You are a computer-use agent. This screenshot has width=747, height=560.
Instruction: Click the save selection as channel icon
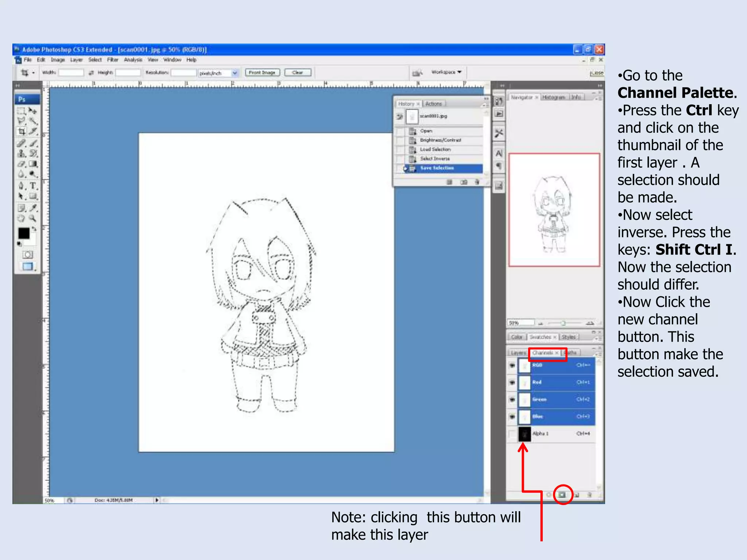(x=562, y=495)
